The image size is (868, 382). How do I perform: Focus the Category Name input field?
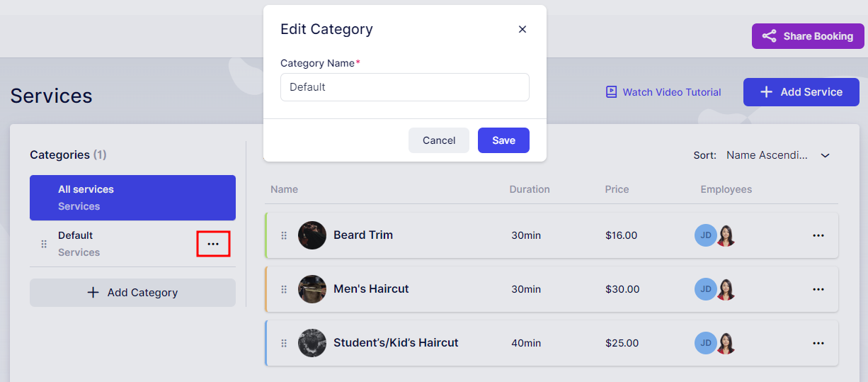405,87
